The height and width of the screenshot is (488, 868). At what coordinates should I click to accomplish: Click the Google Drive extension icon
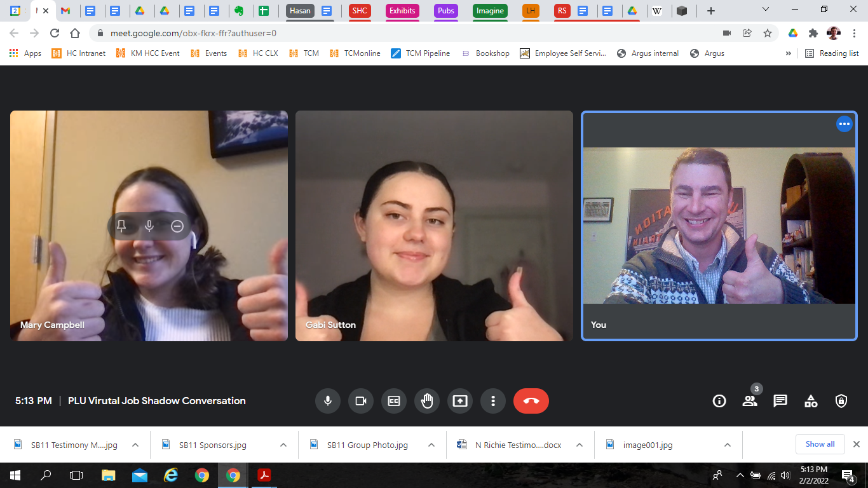[x=793, y=33]
